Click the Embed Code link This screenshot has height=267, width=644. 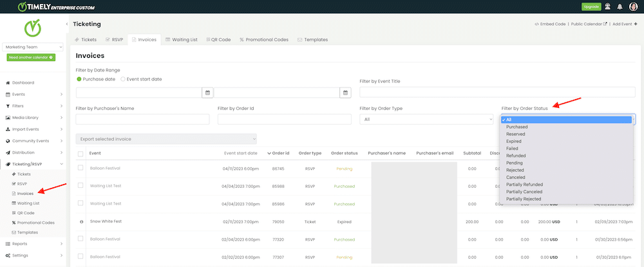click(x=549, y=24)
